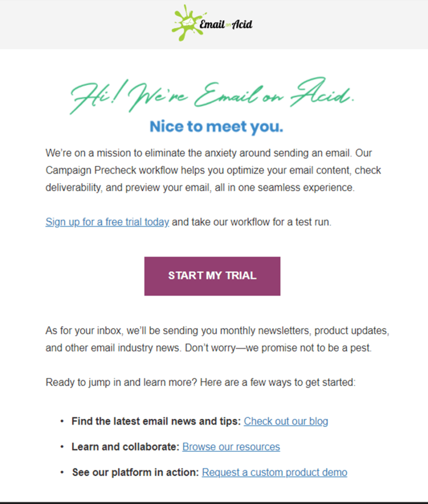Click the Ready to jump in sentence
This screenshot has height=504, width=428.
tap(201, 382)
